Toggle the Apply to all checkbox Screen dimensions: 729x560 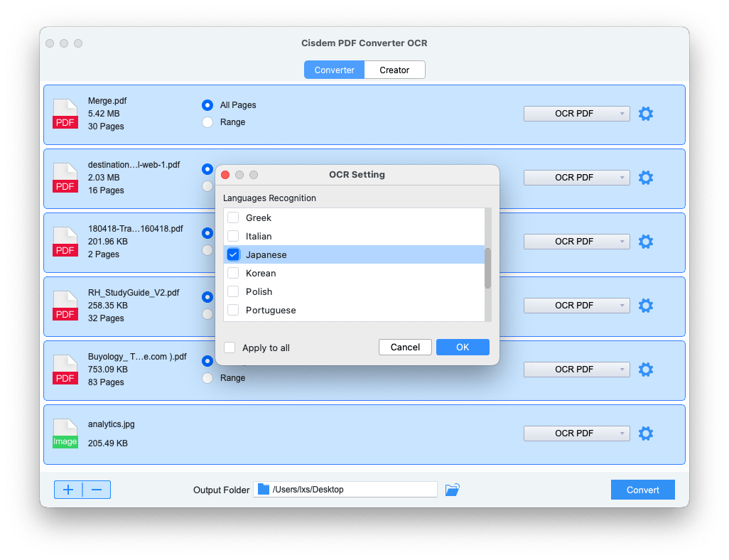click(x=229, y=348)
